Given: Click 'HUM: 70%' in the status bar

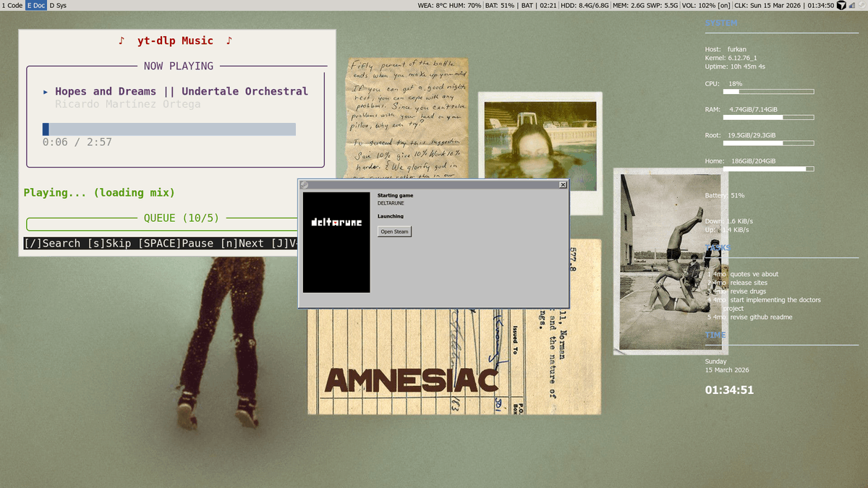Looking at the screenshot, I should click(465, 5).
